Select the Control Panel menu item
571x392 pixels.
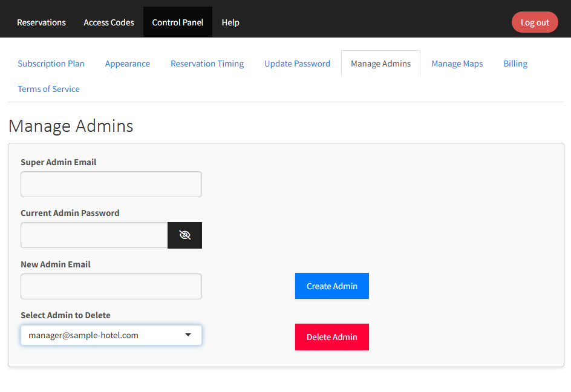click(x=177, y=22)
